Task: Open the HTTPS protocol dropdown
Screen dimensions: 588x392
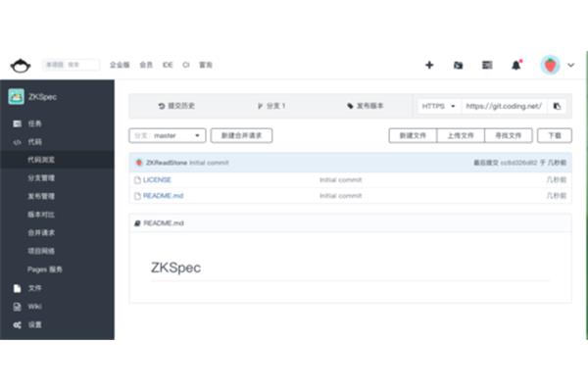Action: (x=438, y=106)
